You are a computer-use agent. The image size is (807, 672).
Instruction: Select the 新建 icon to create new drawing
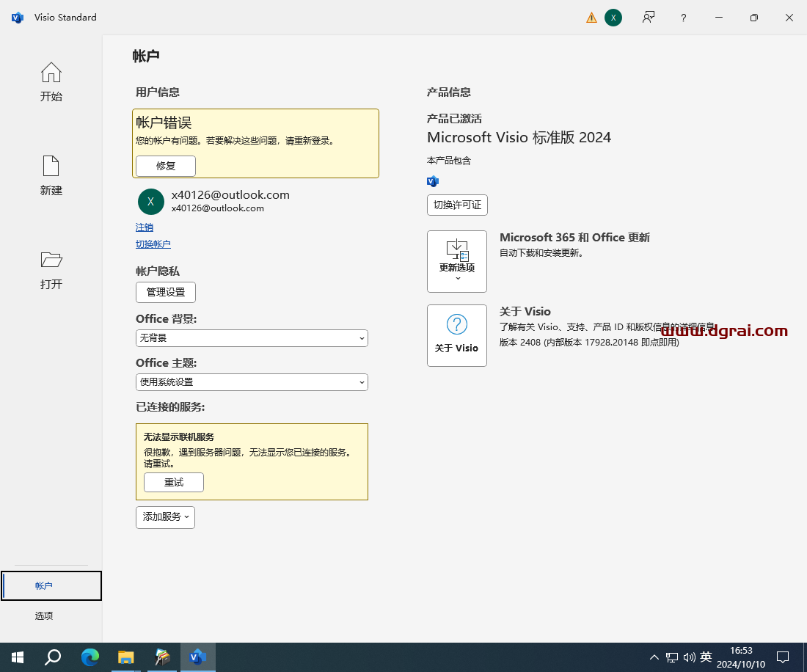[51, 176]
